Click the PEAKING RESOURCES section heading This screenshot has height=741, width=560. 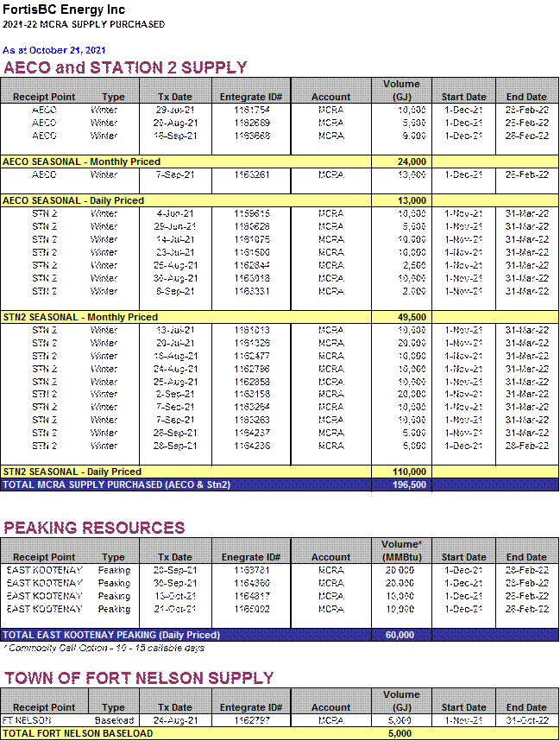[x=94, y=528]
